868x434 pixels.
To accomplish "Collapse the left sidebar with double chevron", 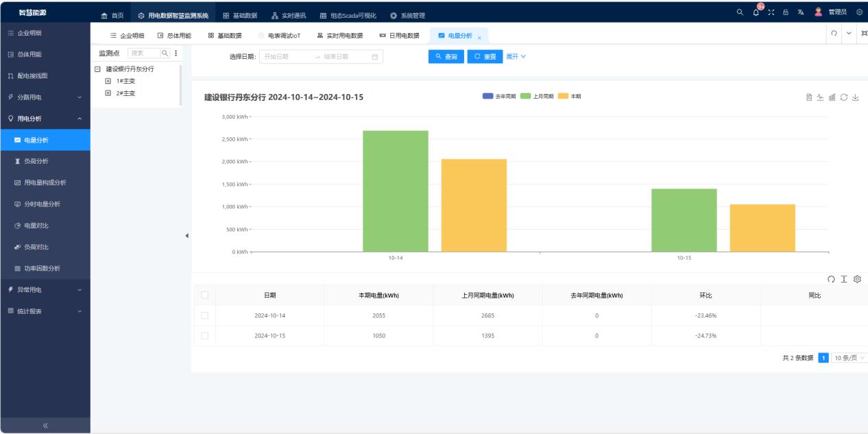I will [x=45, y=426].
